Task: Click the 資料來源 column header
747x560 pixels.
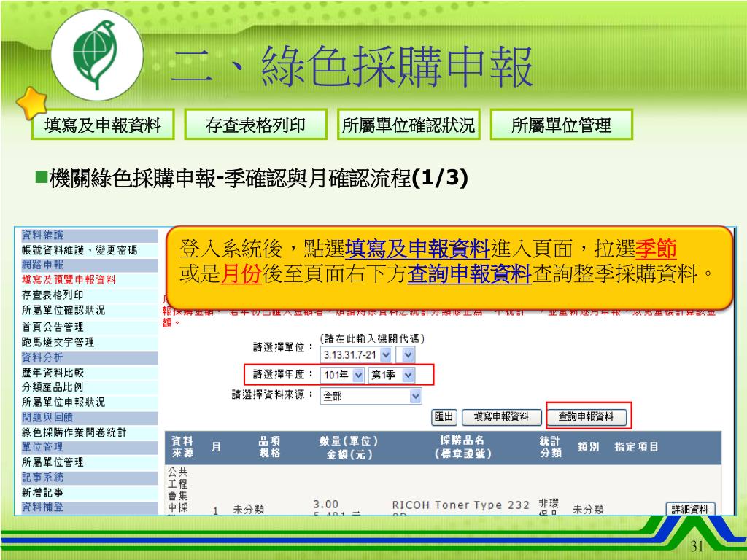Action: point(182,447)
